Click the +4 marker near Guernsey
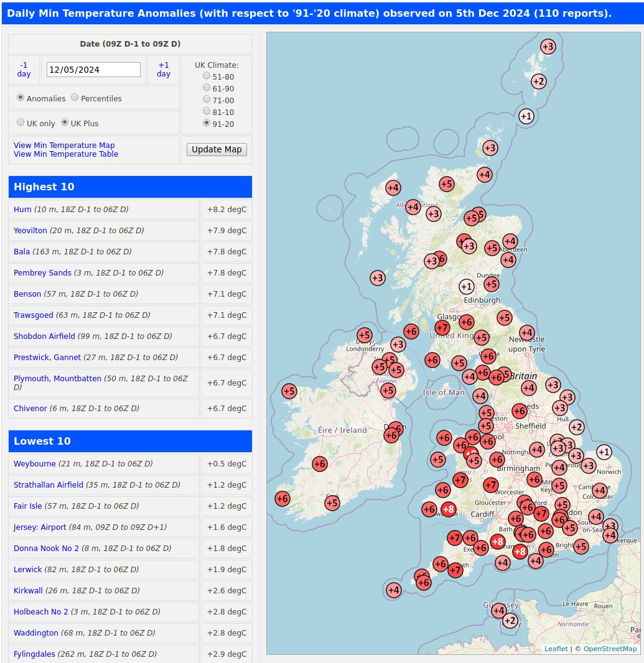 click(499, 611)
